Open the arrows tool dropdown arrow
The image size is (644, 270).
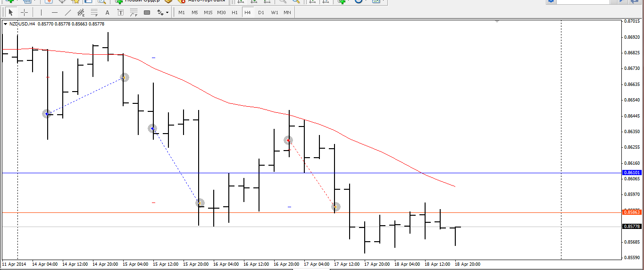(x=167, y=13)
